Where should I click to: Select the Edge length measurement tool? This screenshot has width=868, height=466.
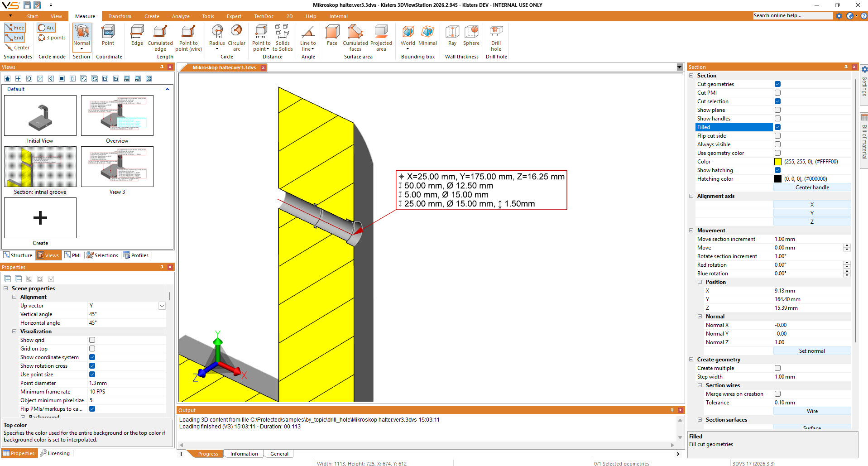click(x=137, y=35)
